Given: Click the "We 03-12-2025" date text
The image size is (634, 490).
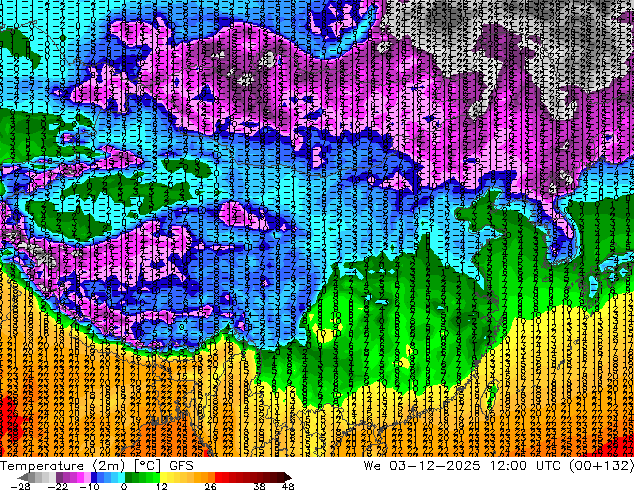Looking at the screenshot, I should (x=422, y=466).
